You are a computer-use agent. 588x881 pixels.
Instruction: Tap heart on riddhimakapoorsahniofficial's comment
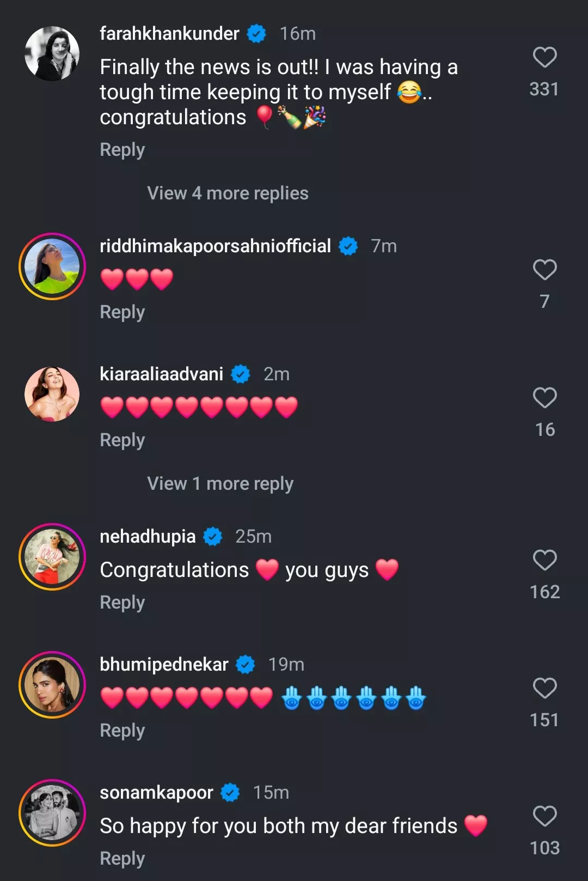[x=544, y=270]
